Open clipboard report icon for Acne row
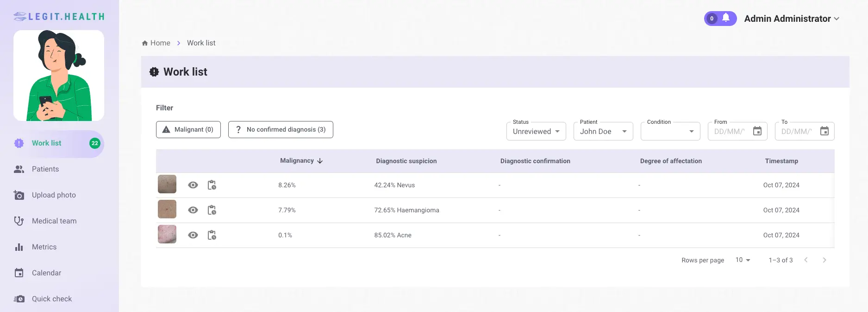This screenshot has width=868, height=312. 212,235
